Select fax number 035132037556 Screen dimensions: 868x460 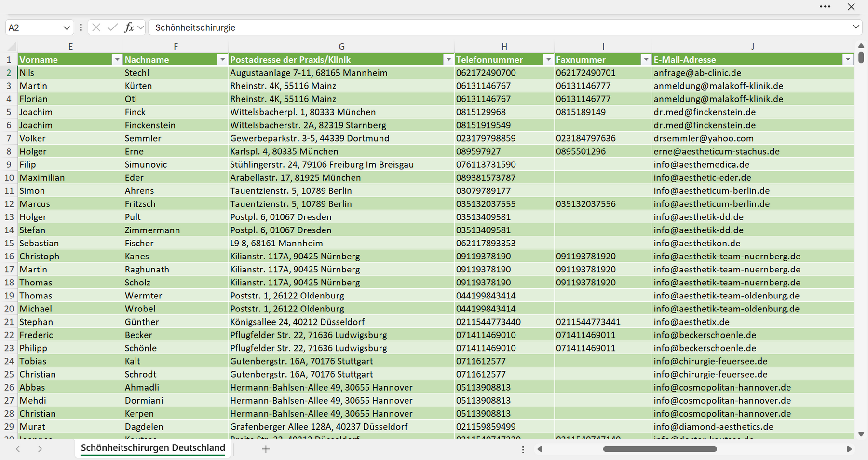(603, 204)
